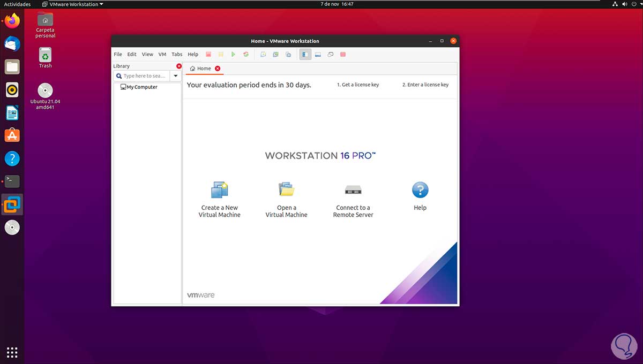Click the blue Help question mark icon

[x=420, y=190]
